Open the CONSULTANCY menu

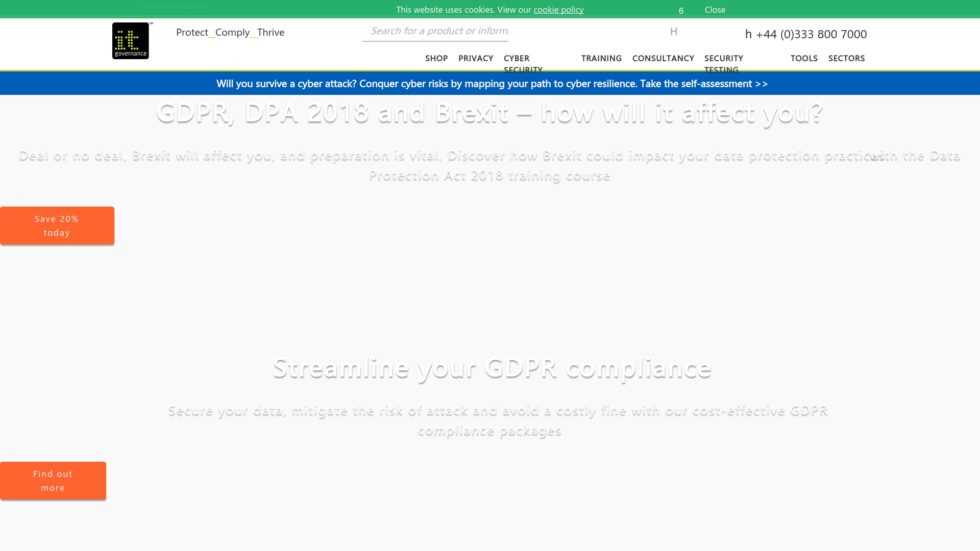pos(663,58)
